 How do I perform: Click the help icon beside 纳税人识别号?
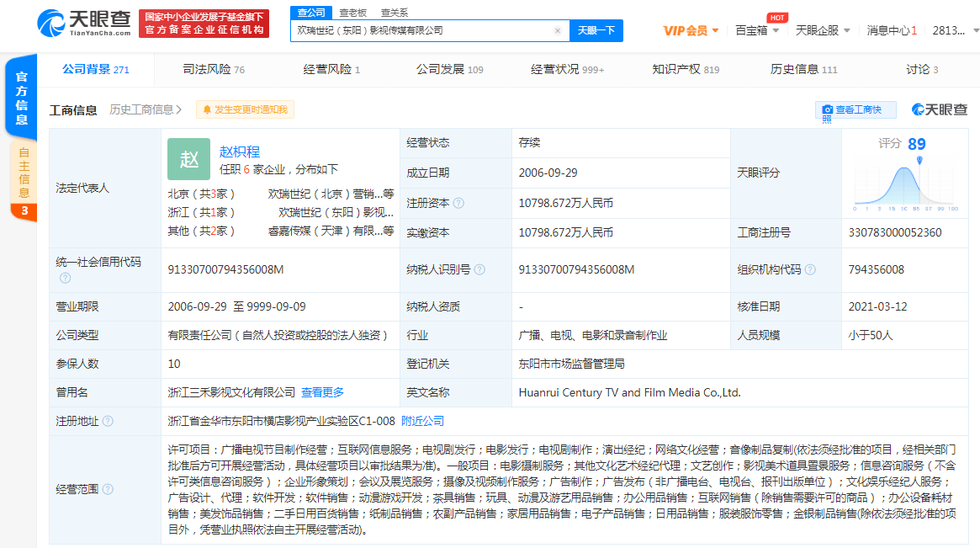click(479, 269)
